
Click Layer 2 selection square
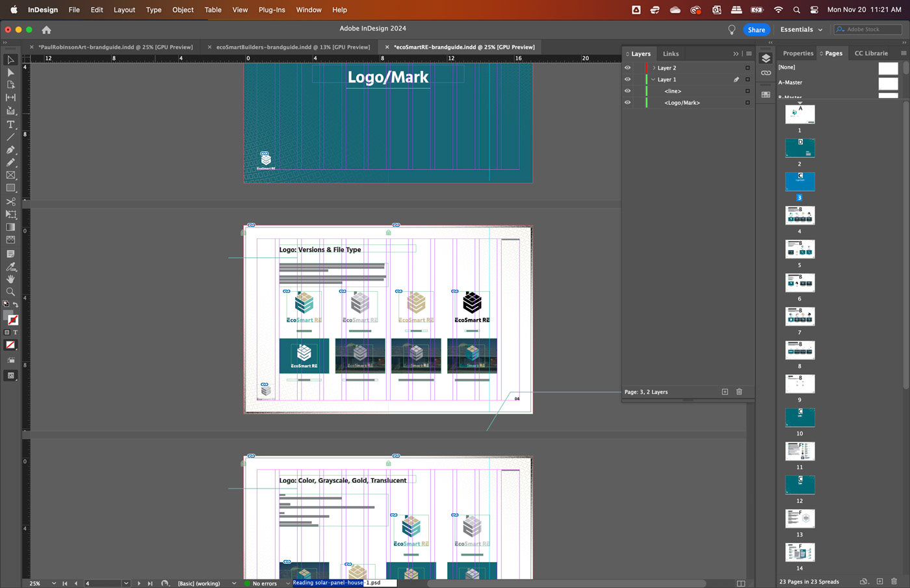click(x=747, y=68)
